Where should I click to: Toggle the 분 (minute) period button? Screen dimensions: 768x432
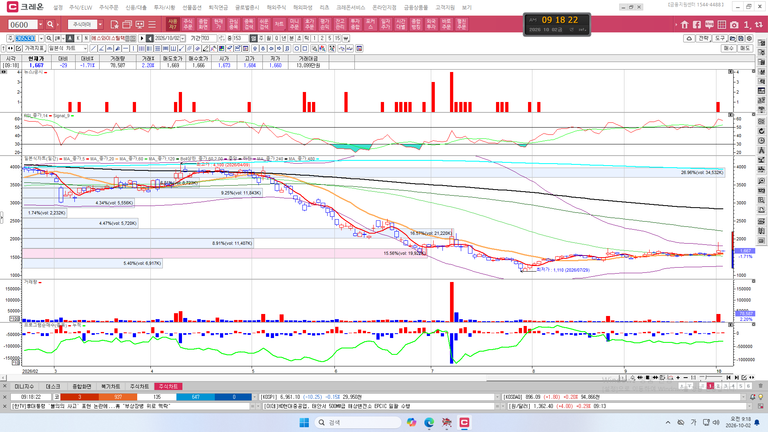point(291,38)
